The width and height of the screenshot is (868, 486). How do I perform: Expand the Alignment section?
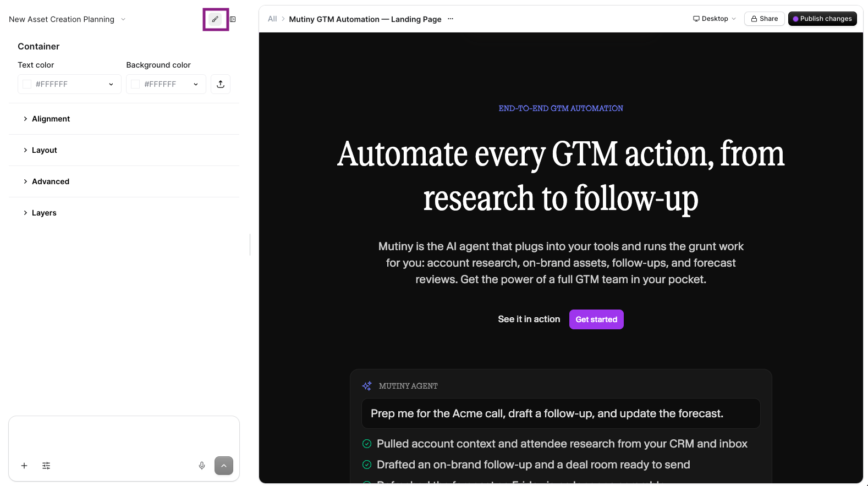124,119
